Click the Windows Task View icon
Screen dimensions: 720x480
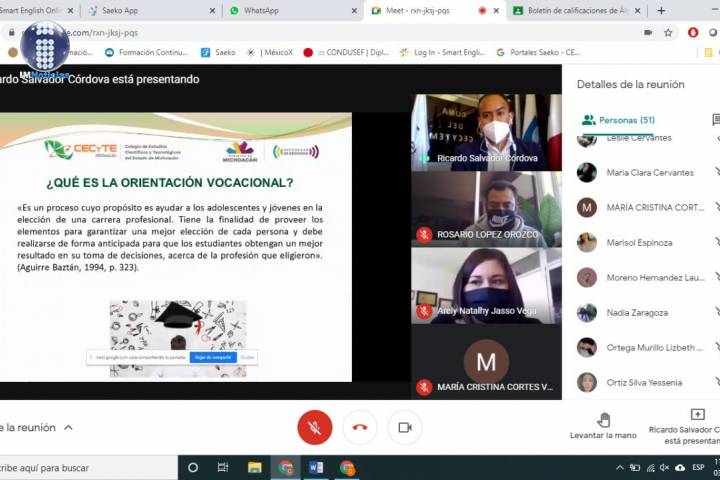coord(223,467)
